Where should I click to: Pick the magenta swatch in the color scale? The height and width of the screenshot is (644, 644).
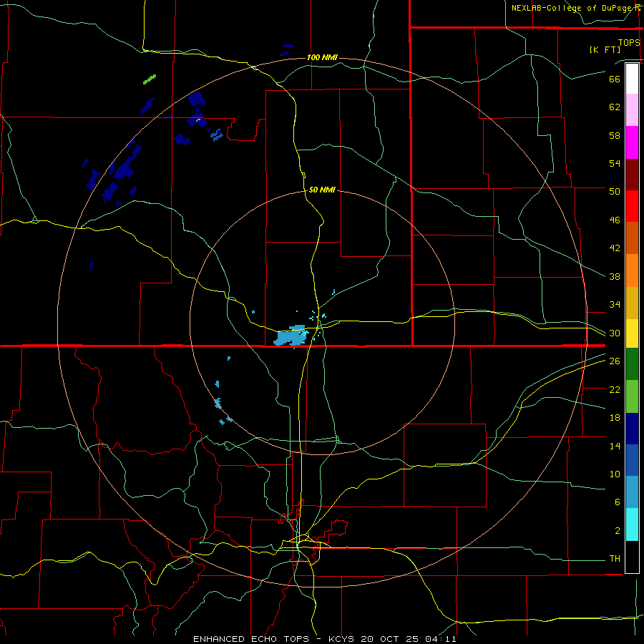click(x=632, y=142)
